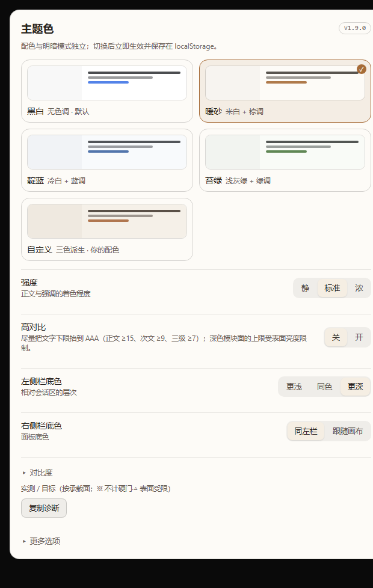Set 左侧栏底色 to 更深

pyautogui.click(x=356, y=387)
